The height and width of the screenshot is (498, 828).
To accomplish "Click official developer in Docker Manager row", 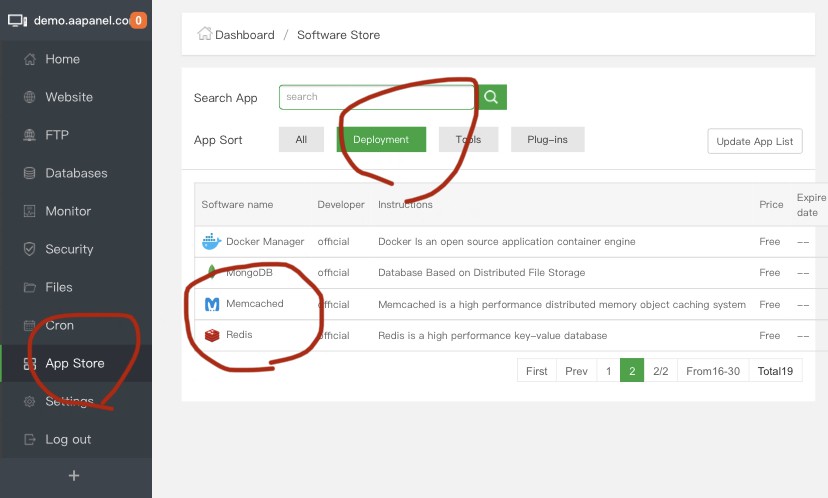I will click(x=333, y=241).
